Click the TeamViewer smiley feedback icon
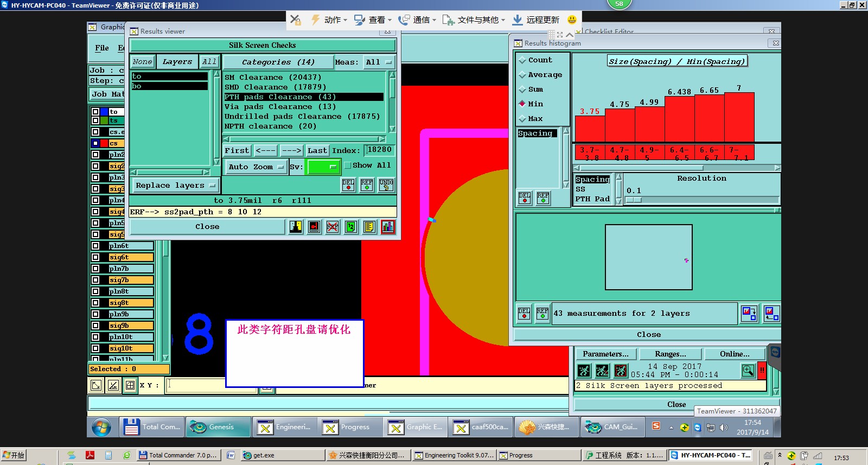 (572, 20)
